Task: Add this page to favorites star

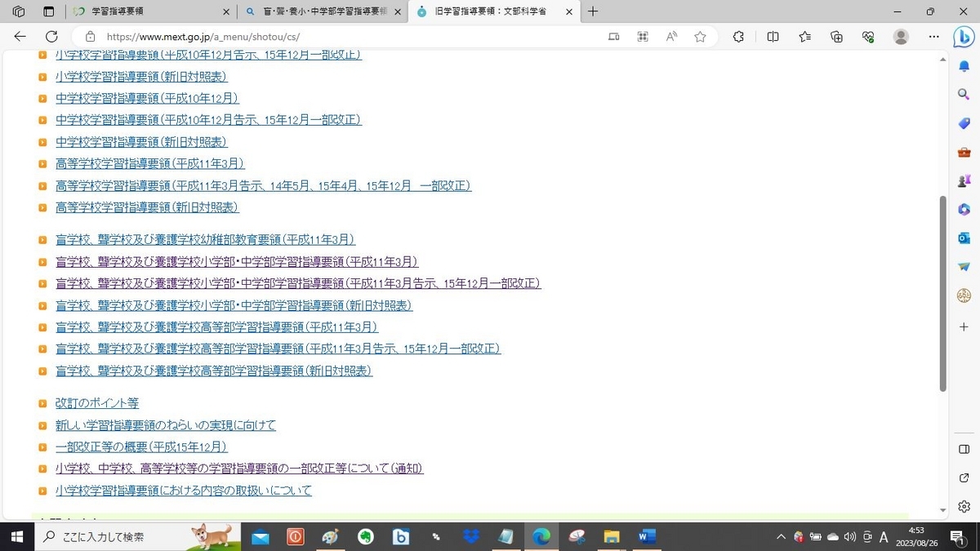Action: (700, 37)
